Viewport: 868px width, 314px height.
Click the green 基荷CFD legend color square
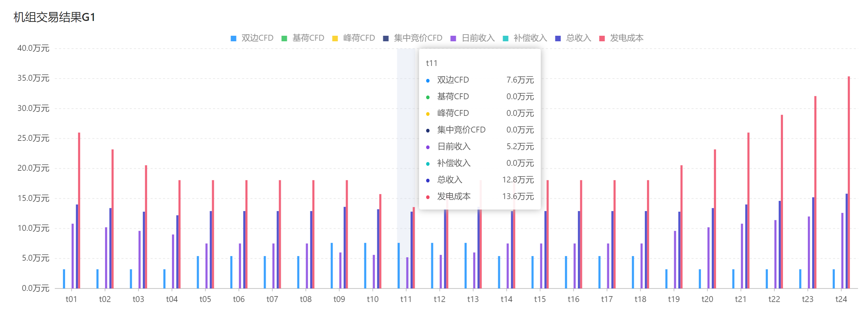pyautogui.click(x=284, y=39)
